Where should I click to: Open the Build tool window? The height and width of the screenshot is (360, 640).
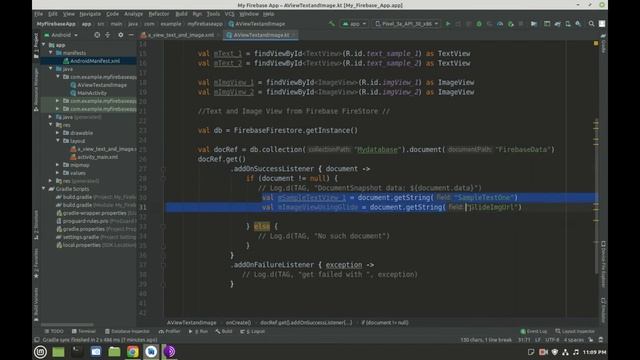pos(224,331)
